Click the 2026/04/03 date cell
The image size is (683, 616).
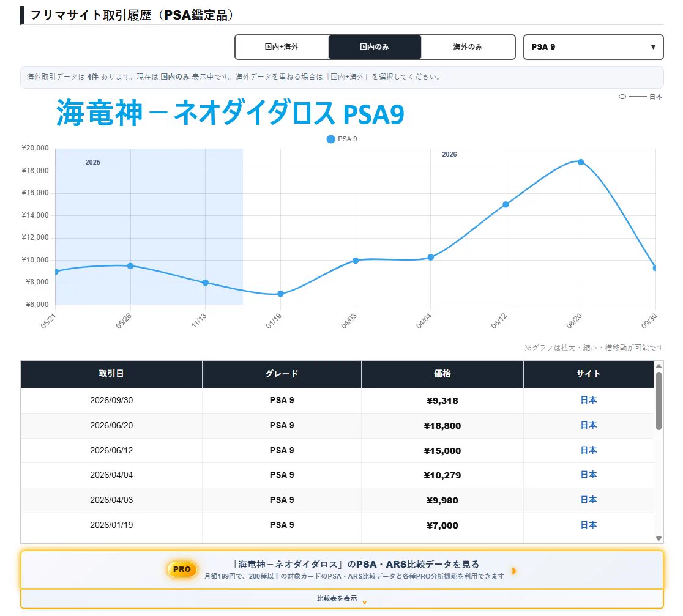[x=111, y=500]
